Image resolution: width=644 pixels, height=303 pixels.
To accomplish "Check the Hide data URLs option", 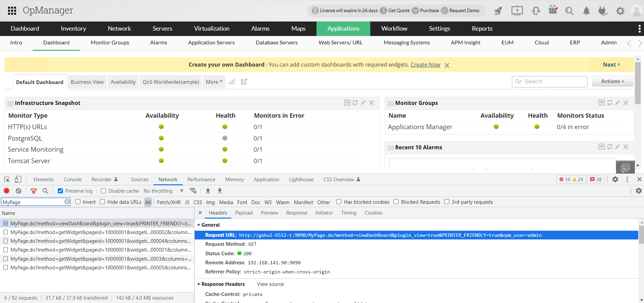I will pyautogui.click(x=103, y=202).
